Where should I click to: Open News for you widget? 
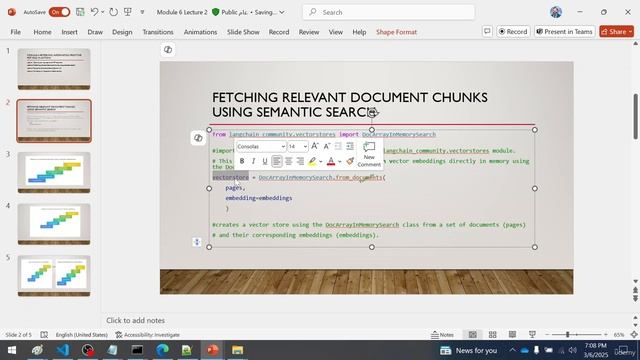pos(469,350)
